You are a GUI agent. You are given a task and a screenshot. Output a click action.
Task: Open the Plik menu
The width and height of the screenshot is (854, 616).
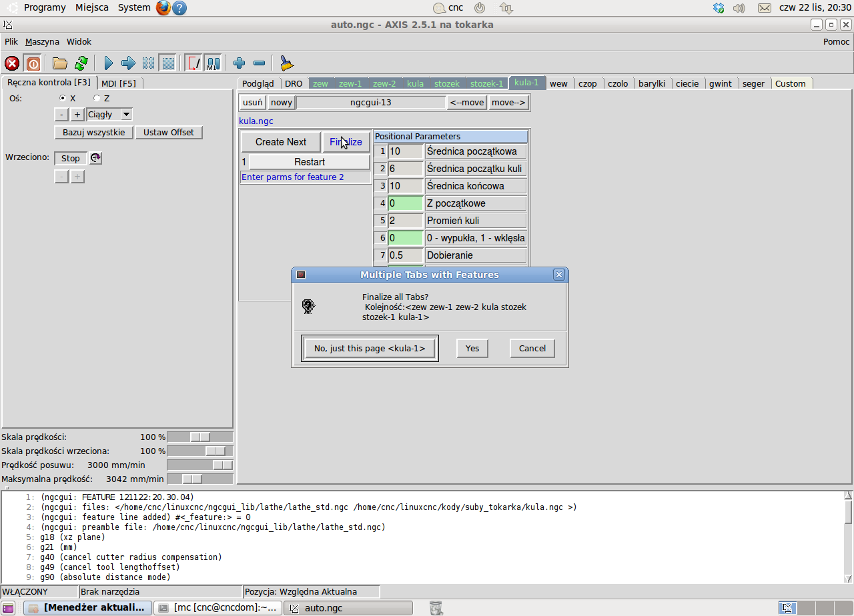pyautogui.click(x=11, y=41)
